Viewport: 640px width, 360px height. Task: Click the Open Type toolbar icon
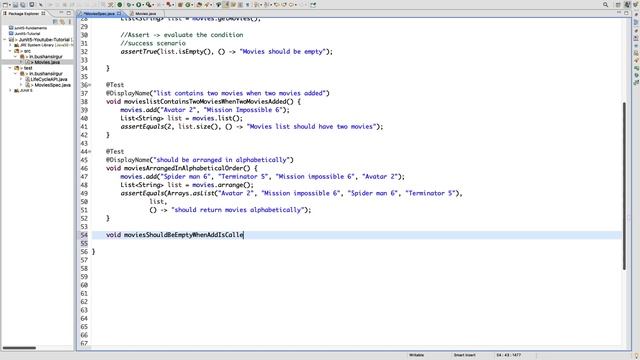199,5
